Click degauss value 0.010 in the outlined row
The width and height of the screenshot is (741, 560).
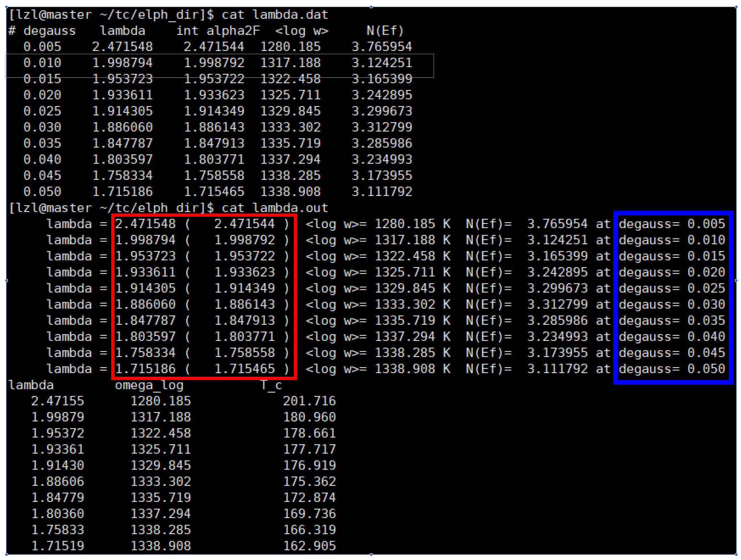click(x=42, y=63)
